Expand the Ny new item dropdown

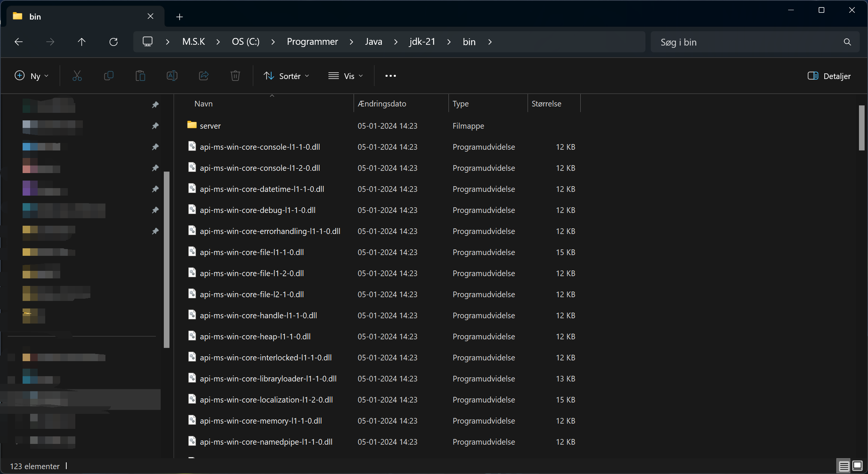coord(32,76)
